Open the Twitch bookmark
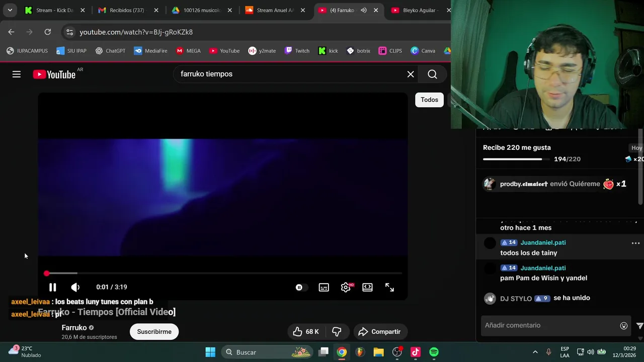Screen dimensions: 644x362 click(x=297, y=51)
